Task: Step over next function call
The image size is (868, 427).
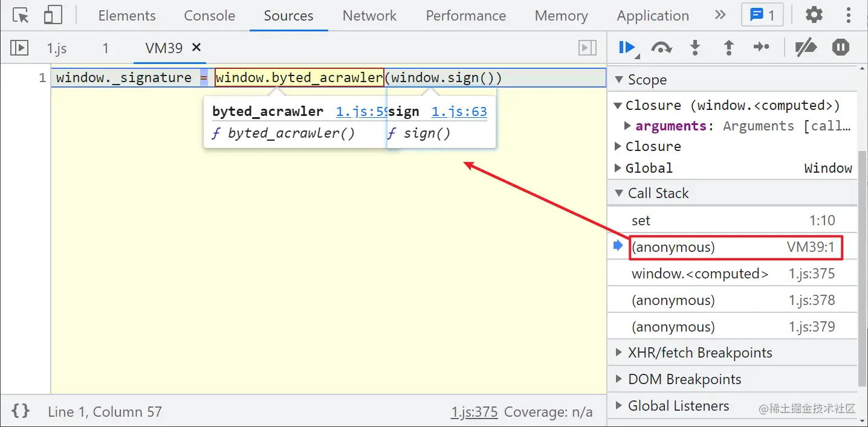Action: point(661,48)
